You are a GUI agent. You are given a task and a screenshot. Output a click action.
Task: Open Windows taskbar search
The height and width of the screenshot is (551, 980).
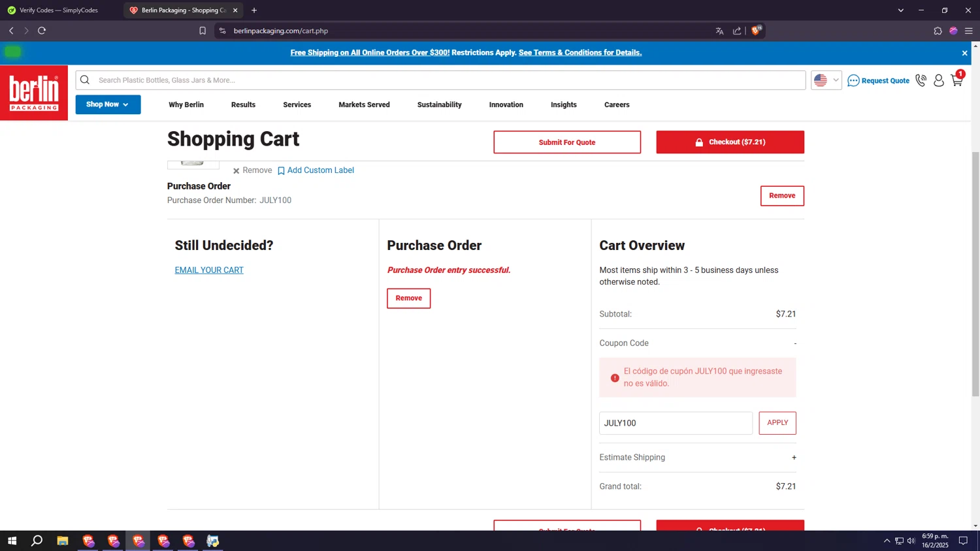37,541
